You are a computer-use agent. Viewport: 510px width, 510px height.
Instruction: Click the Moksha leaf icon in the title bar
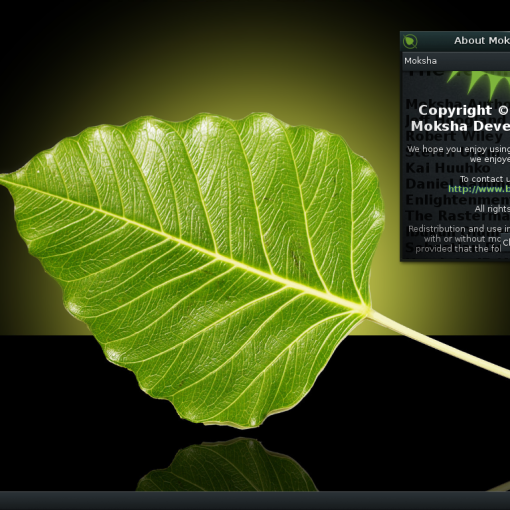click(x=410, y=41)
